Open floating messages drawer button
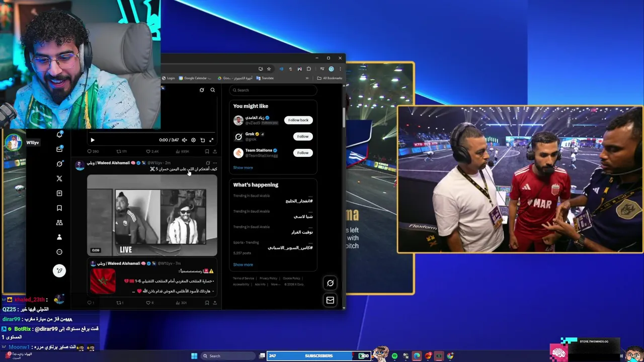This screenshot has width=644, height=362. point(330,300)
